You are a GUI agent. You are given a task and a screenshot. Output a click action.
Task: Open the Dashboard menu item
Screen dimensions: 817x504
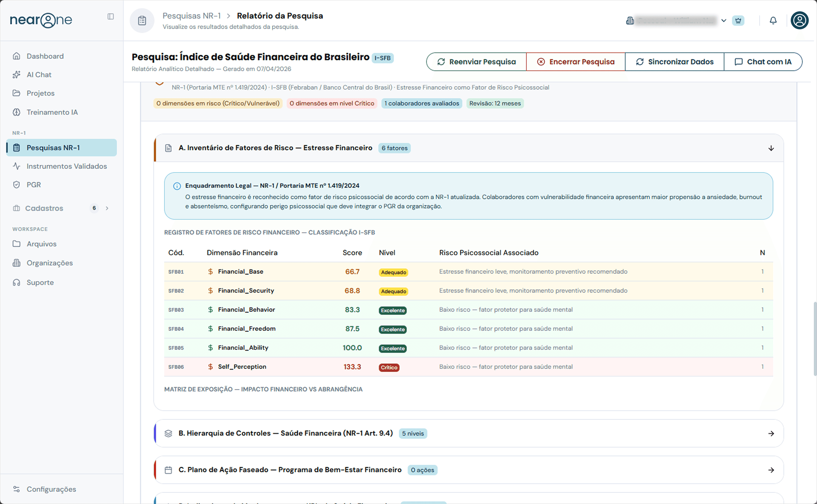click(45, 56)
